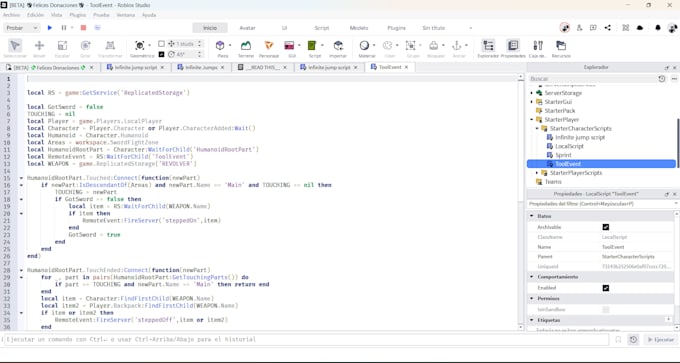
Task: Pick the Seleccionar arrow tool
Action: (15, 46)
